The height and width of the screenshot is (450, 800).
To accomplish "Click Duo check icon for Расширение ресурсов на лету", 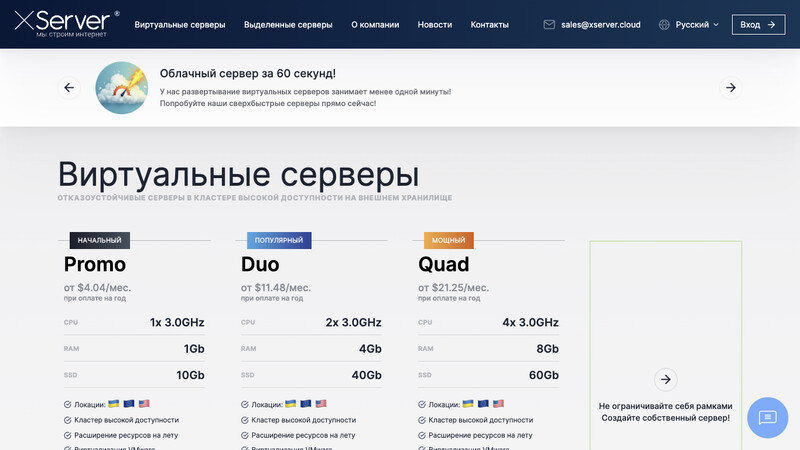I will point(244,435).
